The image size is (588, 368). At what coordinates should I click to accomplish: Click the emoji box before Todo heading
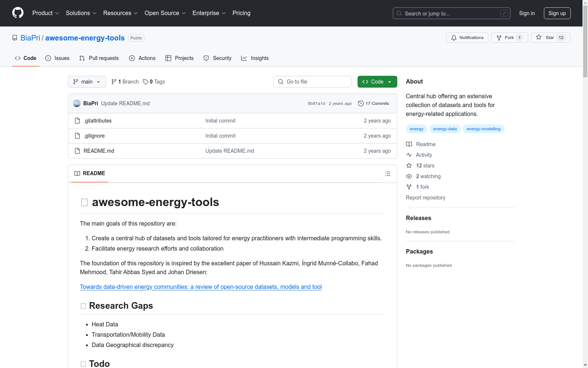83,364
